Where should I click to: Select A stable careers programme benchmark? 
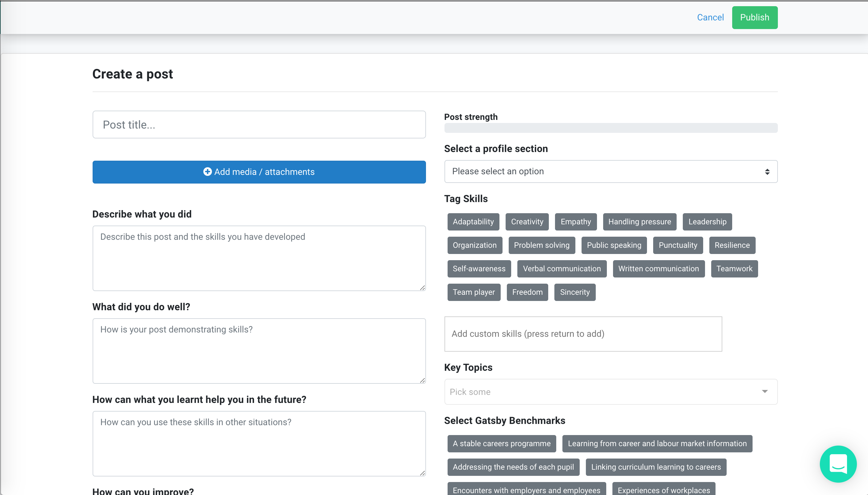pyautogui.click(x=502, y=443)
